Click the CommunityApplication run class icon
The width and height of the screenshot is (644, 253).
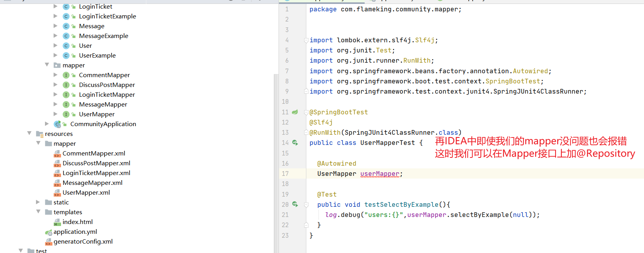58,124
